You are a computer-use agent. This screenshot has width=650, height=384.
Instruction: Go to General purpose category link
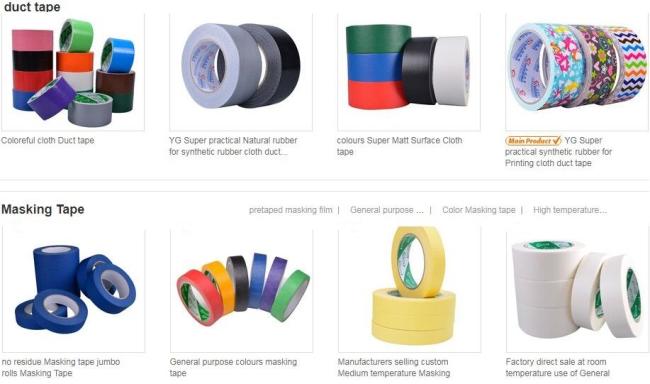[x=387, y=210]
